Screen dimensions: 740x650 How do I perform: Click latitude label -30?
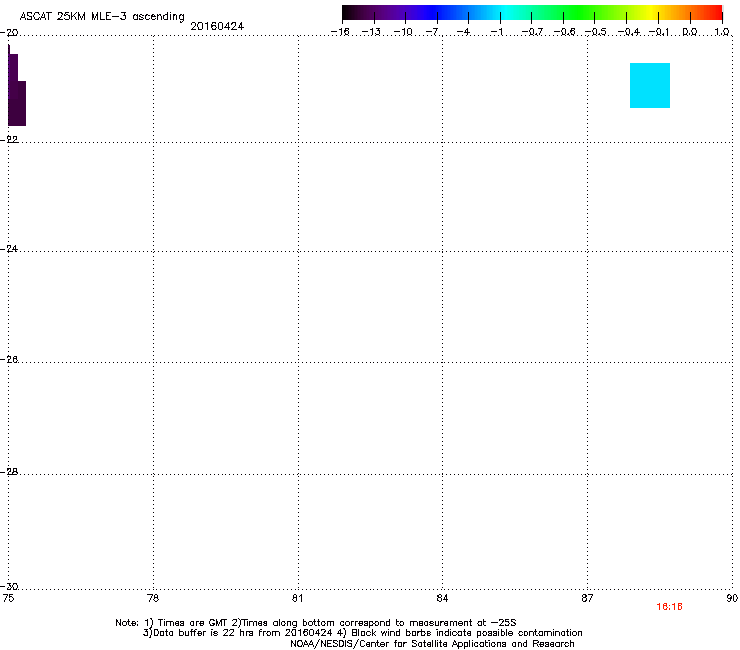coord(9,586)
